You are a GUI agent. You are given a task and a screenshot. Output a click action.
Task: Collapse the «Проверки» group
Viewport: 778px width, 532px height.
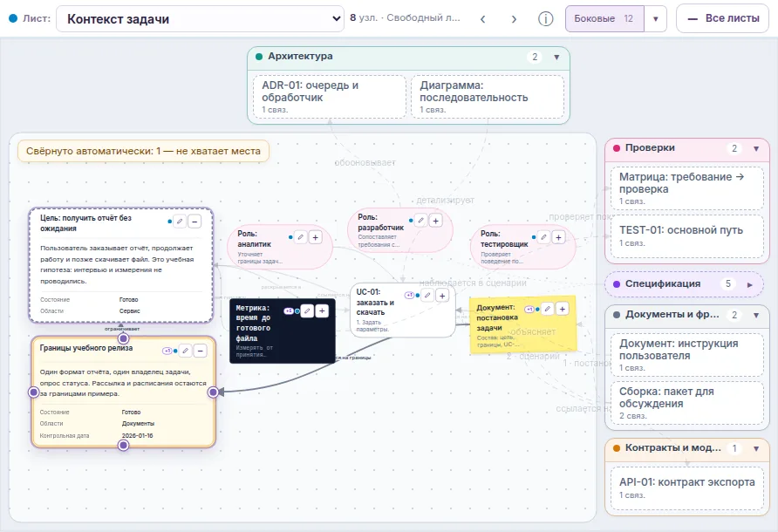[x=756, y=148]
